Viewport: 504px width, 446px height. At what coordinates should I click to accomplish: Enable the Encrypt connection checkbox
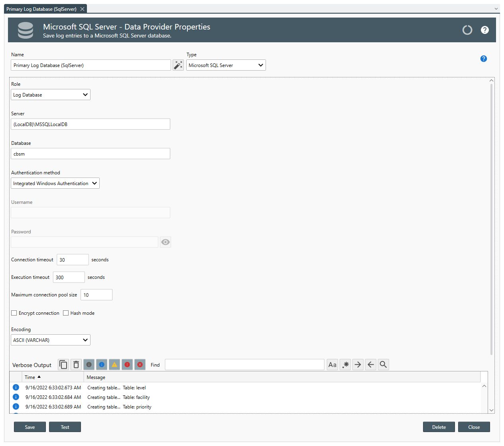14,313
